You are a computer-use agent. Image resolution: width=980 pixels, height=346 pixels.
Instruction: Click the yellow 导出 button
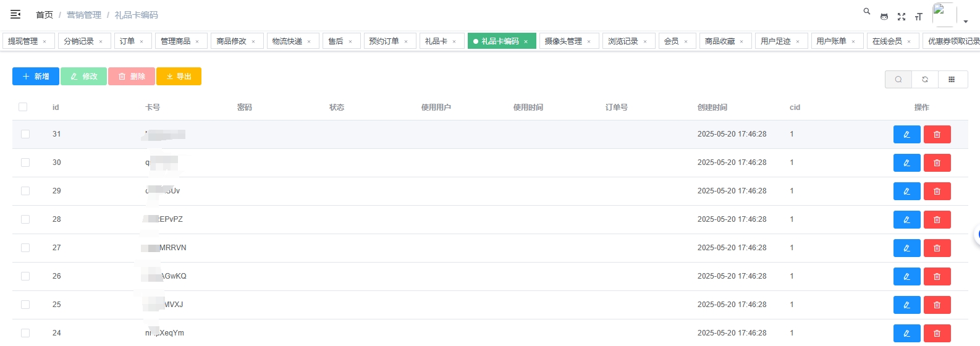(x=179, y=77)
